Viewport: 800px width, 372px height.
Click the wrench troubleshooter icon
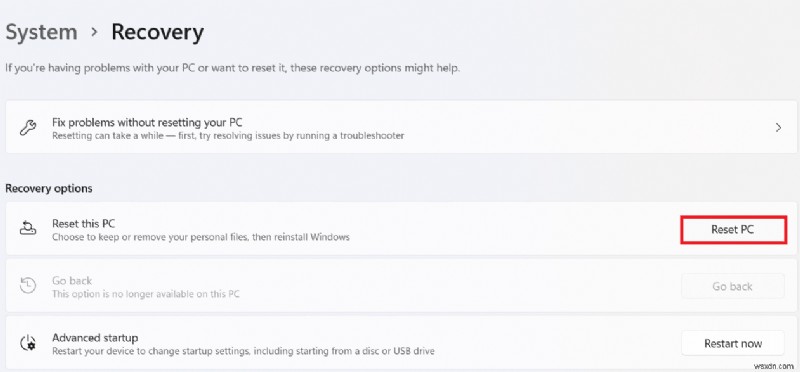click(27, 128)
